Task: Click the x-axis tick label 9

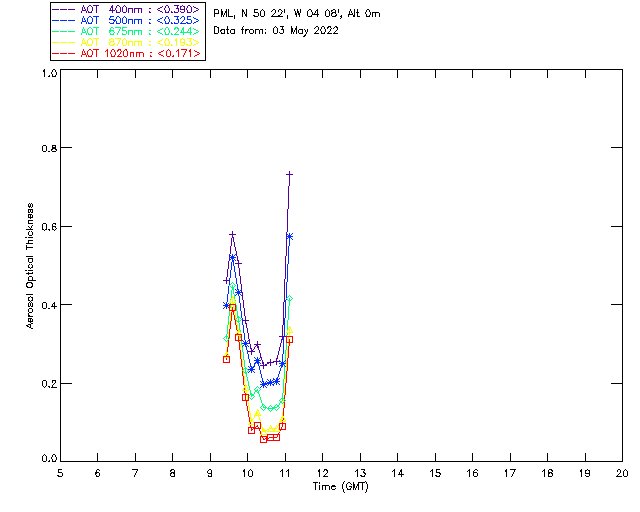Action: click(x=210, y=473)
